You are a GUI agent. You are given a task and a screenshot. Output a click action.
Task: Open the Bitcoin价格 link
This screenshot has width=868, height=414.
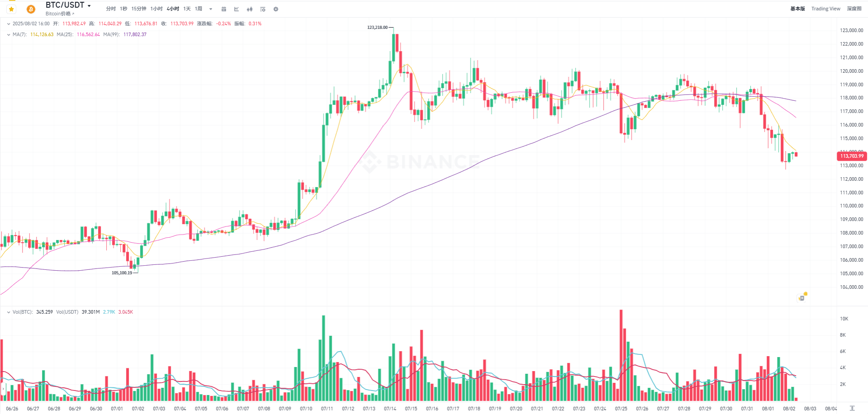(x=60, y=14)
